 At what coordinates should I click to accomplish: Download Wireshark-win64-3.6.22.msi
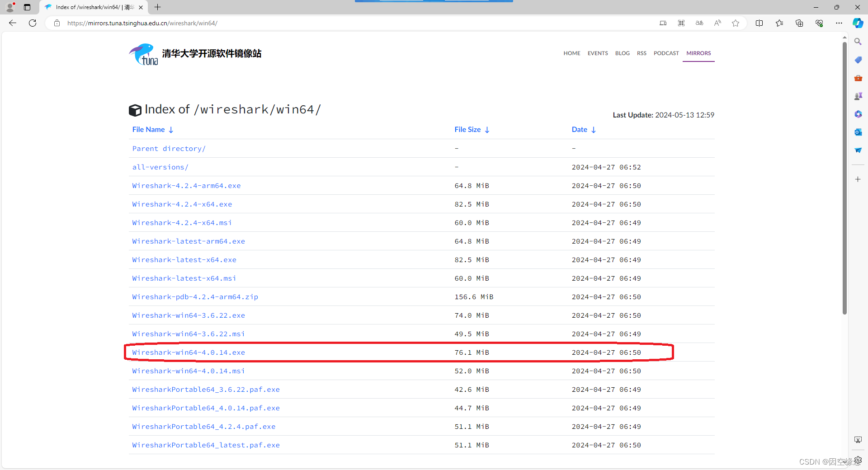[189, 334]
